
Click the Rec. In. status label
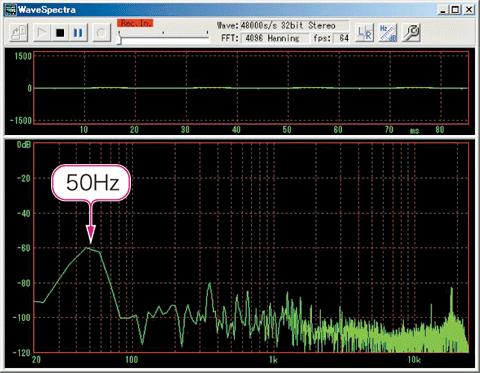click(135, 23)
